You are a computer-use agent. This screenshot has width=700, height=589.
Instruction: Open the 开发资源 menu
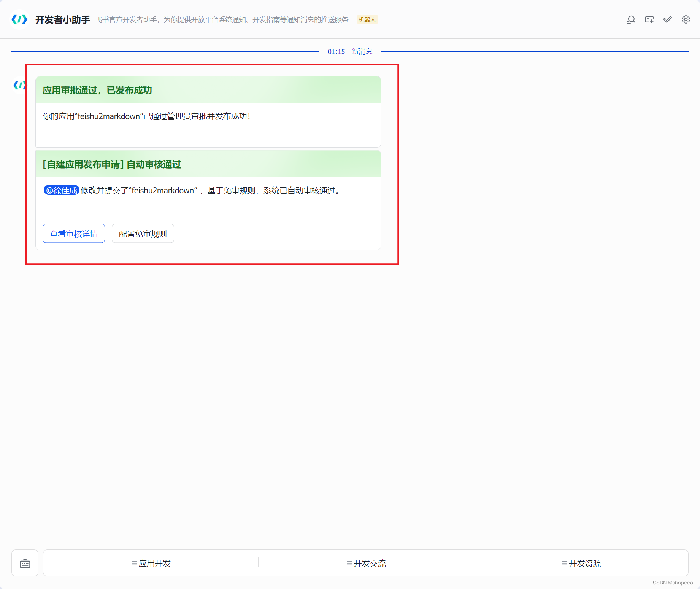[581, 563]
